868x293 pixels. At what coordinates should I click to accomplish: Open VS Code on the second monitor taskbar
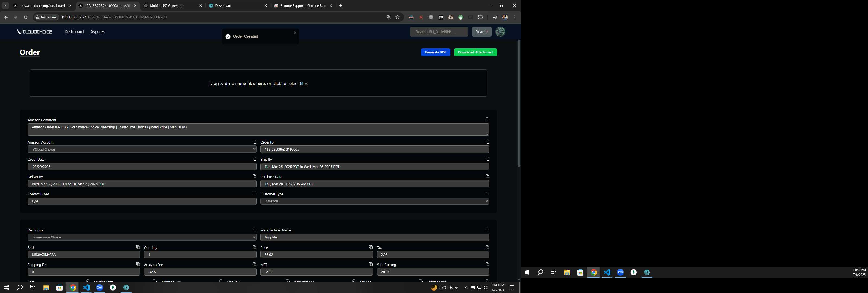[607, 272]
